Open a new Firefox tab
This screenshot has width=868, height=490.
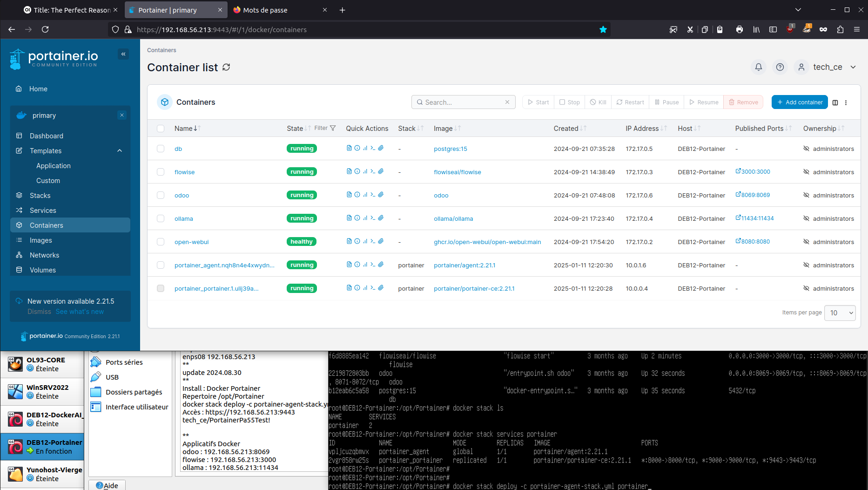coord(342,10)
